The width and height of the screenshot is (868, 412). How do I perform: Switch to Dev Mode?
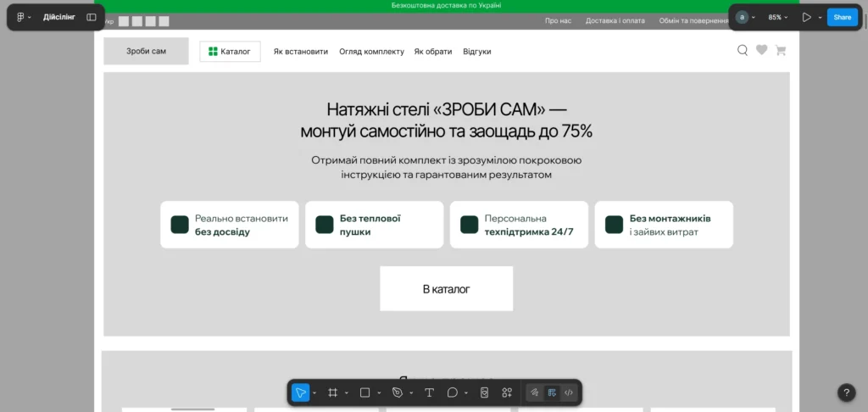(x=569, y=393)
